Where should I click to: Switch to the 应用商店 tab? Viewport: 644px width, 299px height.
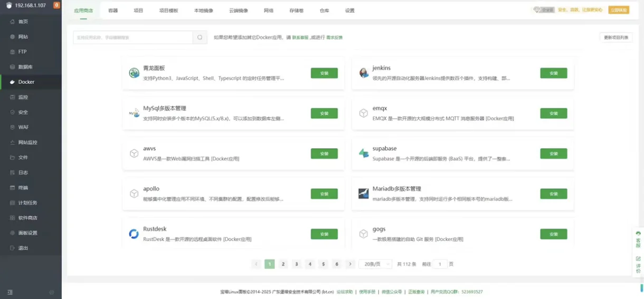83,11
